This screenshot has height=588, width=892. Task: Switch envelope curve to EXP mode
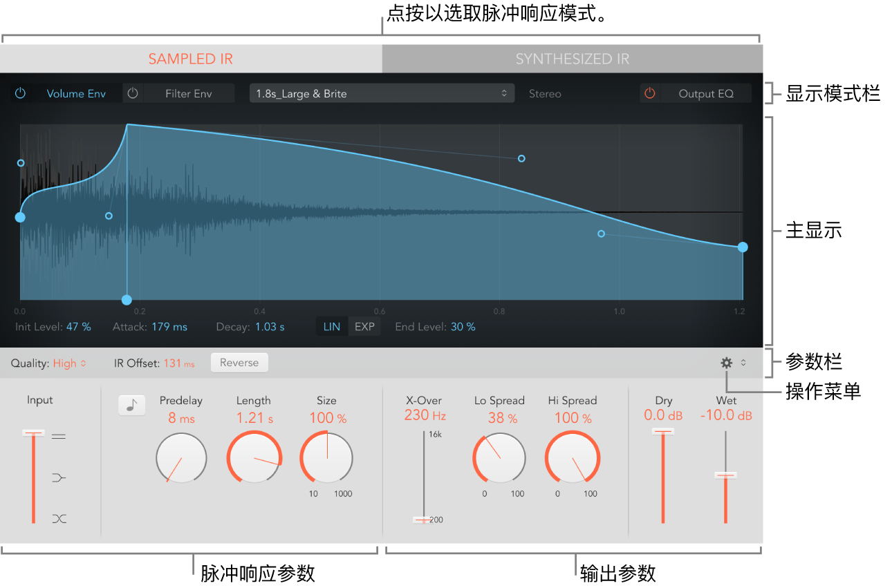[364, 325]
